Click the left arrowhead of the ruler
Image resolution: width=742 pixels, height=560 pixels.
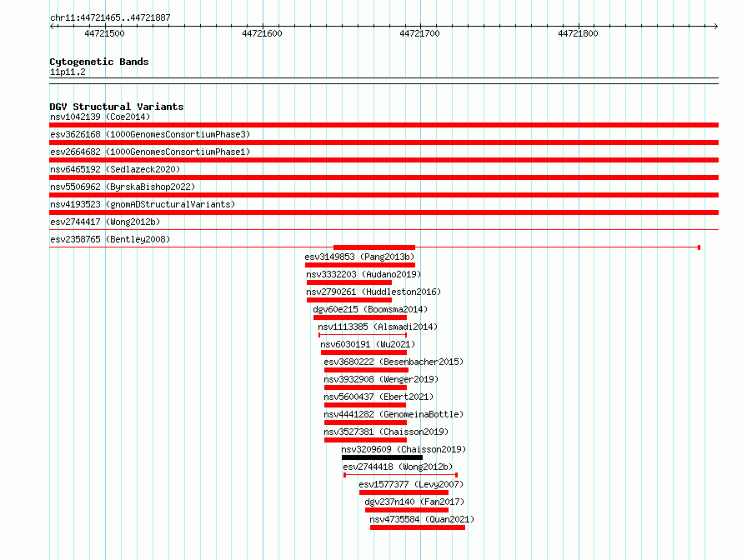click(x=52, y=26)
